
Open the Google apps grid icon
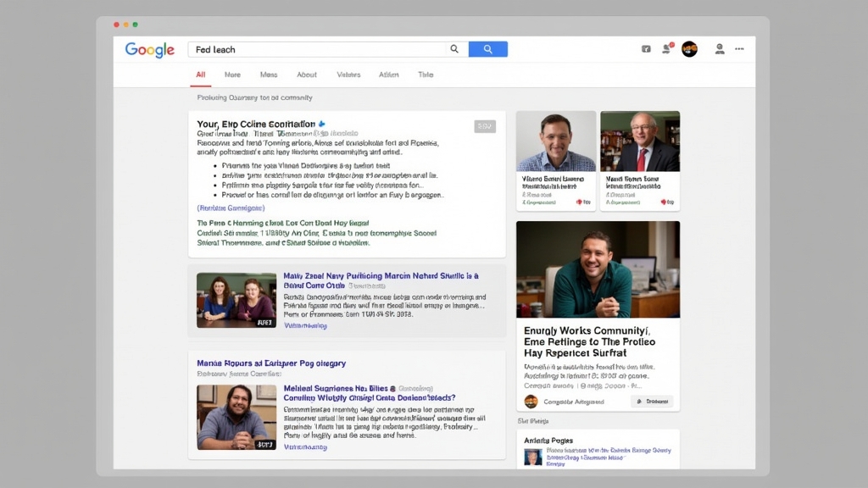(x=646, y=49)
